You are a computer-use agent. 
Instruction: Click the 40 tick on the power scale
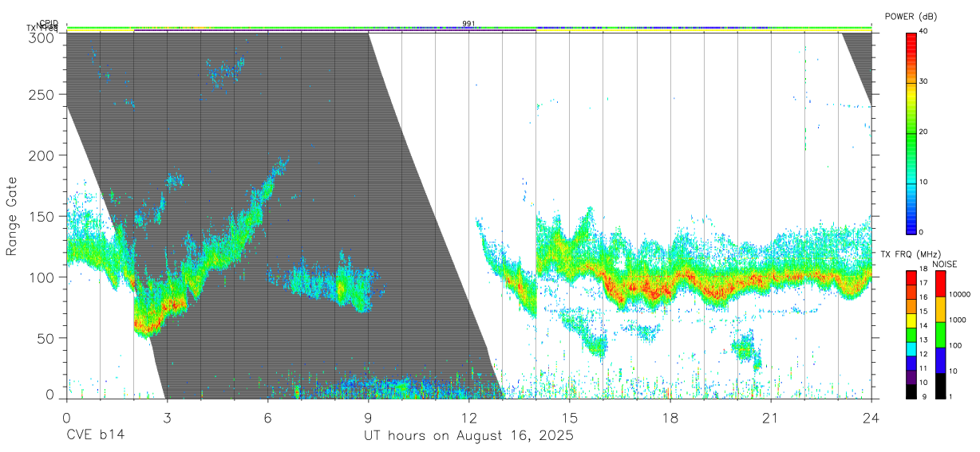tap(924, 31)
